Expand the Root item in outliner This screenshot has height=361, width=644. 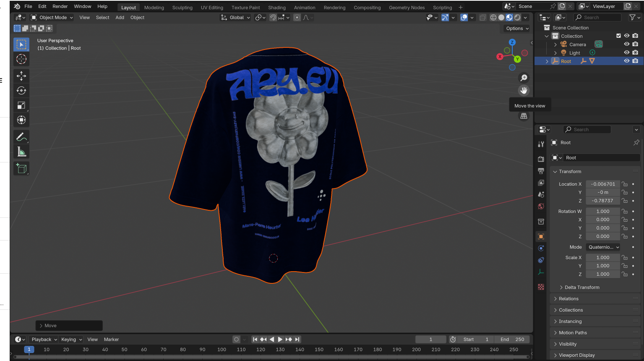(547, 61)
